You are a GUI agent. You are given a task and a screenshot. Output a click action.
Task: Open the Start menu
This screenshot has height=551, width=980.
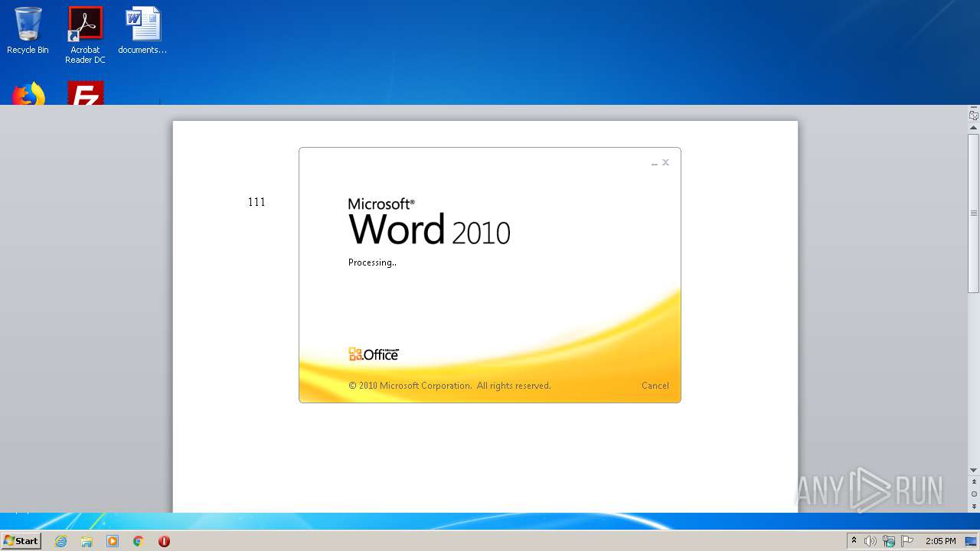tap(21, 541)
